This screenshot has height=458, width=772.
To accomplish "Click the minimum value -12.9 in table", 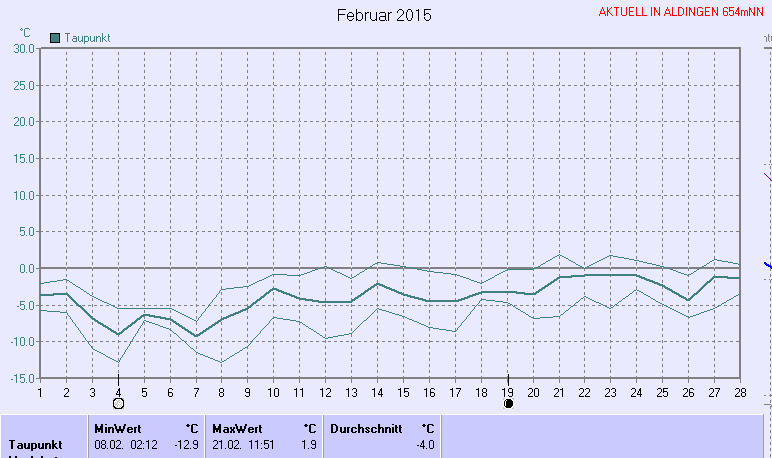I will click(x=184, y=443).
